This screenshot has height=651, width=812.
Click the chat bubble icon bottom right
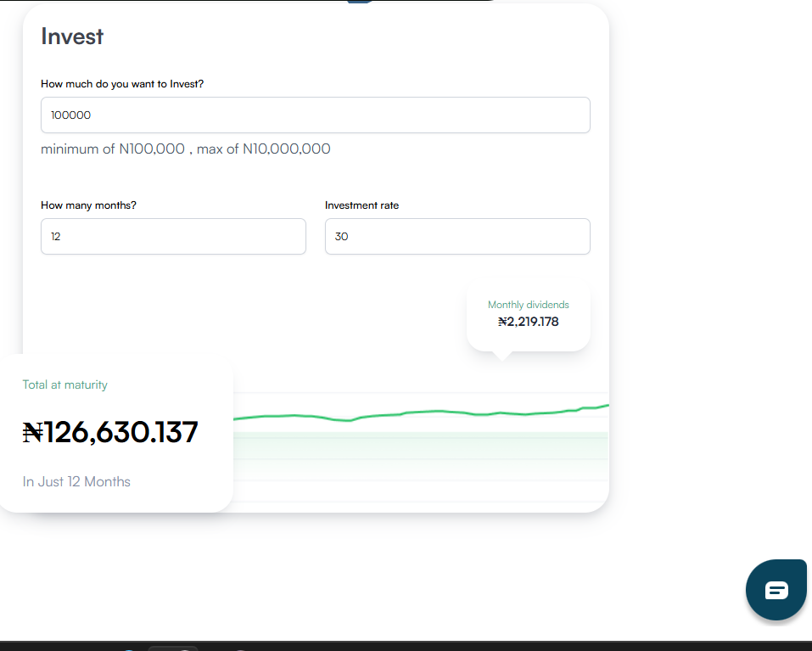[x=776, y=589]
